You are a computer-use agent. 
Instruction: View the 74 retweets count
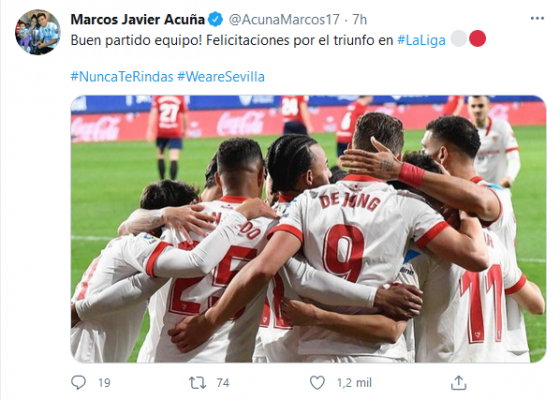click(x=223, y=383)
